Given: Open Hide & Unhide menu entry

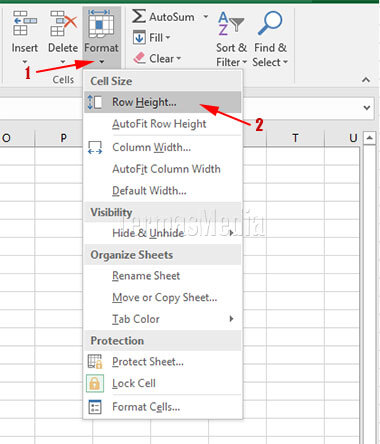Looking at the screenshot, I should 163,233.
